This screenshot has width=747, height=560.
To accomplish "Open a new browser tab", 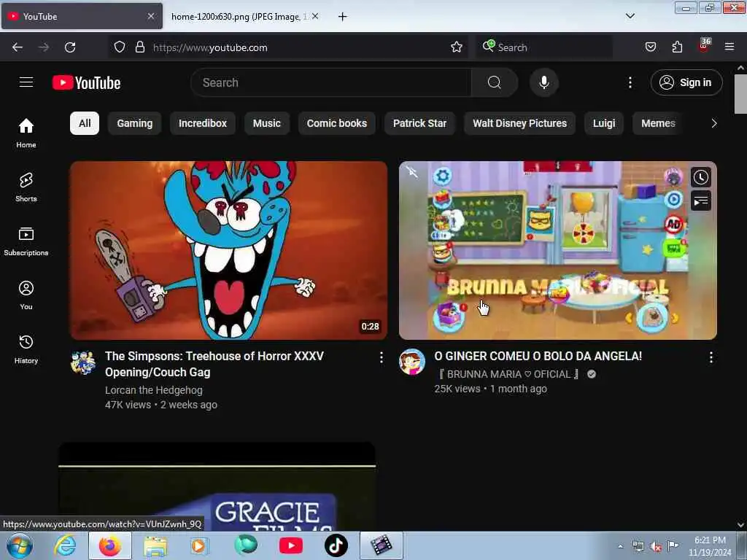I will (x=342, y=17).
